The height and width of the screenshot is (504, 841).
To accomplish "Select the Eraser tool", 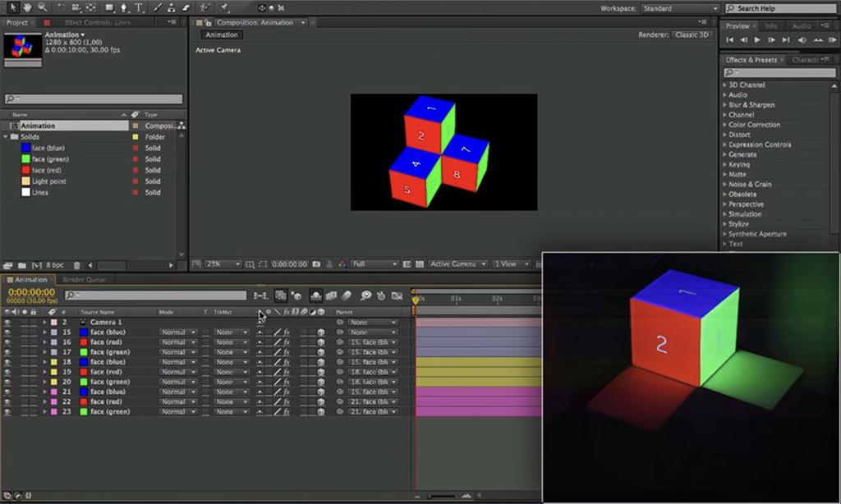I will tap(188, 7).
